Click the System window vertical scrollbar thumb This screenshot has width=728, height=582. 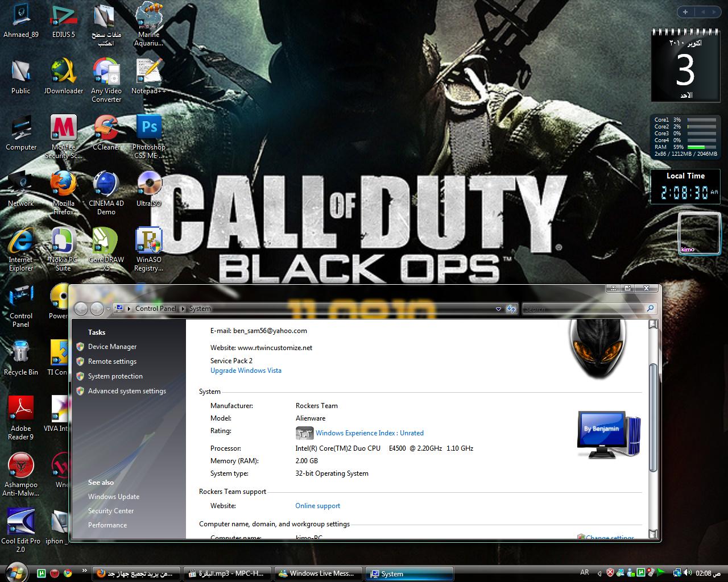point(653,418)
